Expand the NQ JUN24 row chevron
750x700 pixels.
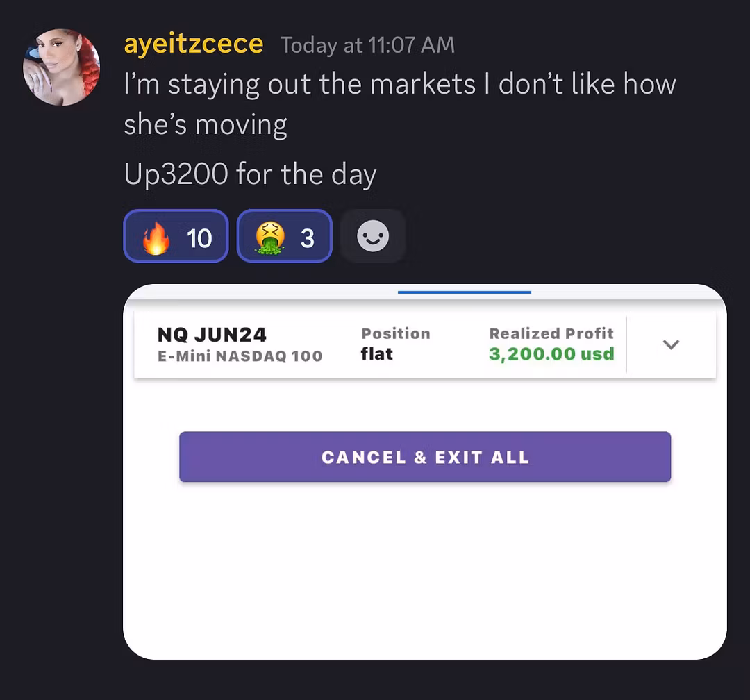coord(671,344)
